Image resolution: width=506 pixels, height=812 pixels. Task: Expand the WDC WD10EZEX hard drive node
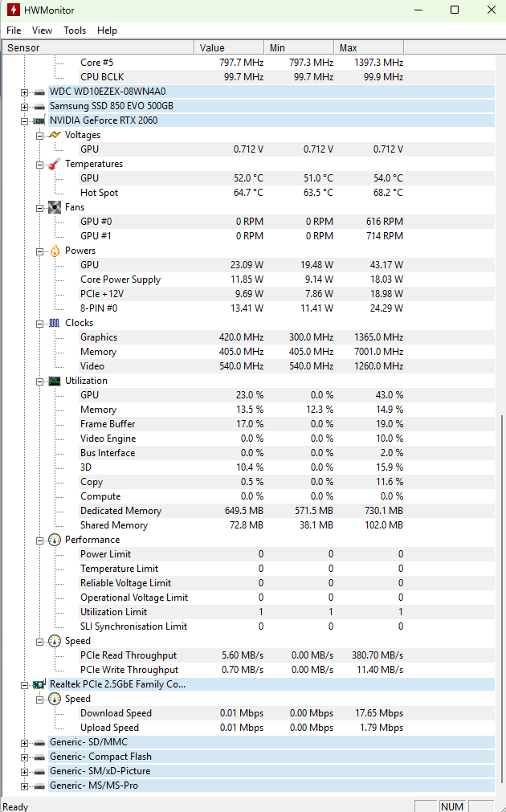click(25, 92)
